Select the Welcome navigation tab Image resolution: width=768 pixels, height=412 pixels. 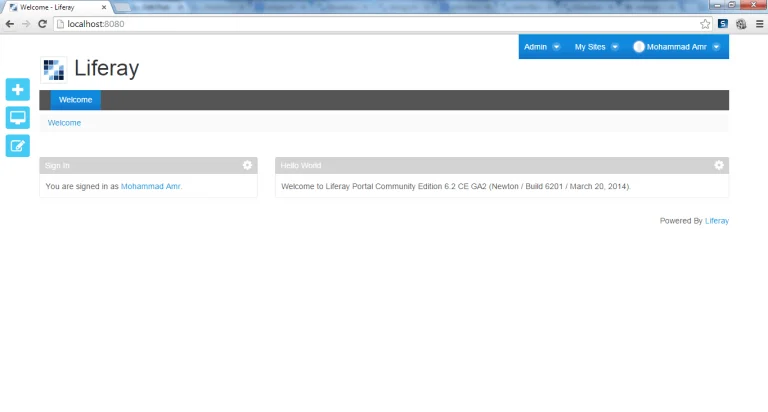tap(75, 100)
